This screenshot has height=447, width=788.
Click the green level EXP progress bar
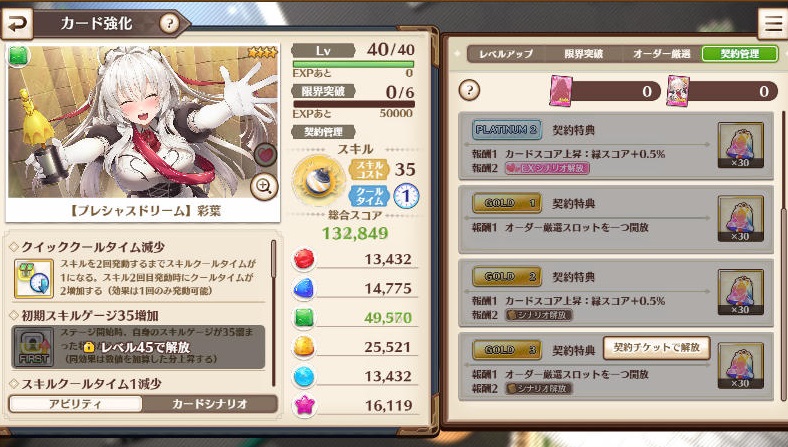coord(353,64)
